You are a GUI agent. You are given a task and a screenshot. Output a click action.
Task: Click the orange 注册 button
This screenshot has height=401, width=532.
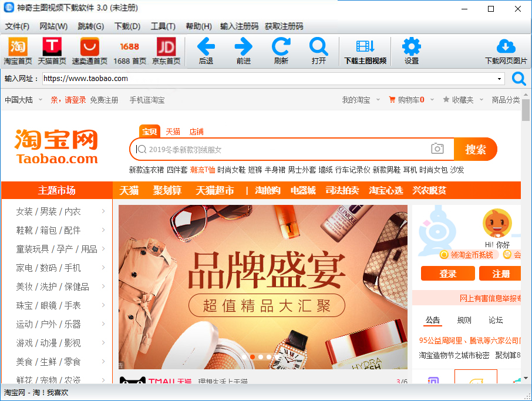point(500,274)
